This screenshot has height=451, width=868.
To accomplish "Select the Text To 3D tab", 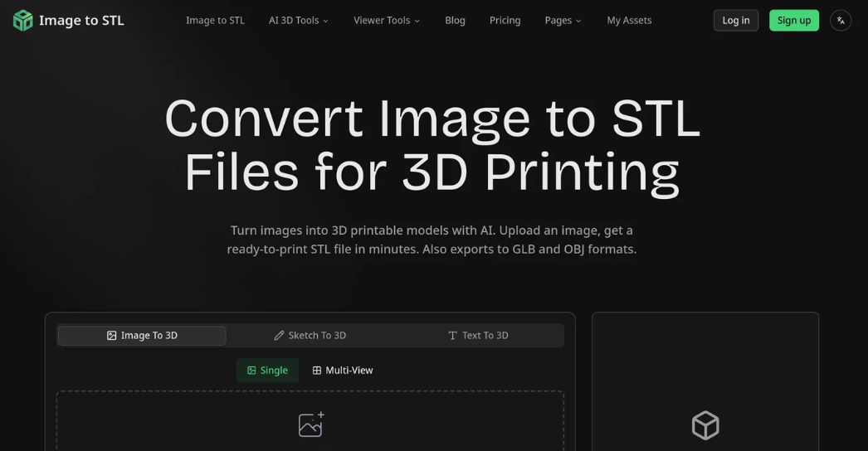I will (x=478, y=336).
